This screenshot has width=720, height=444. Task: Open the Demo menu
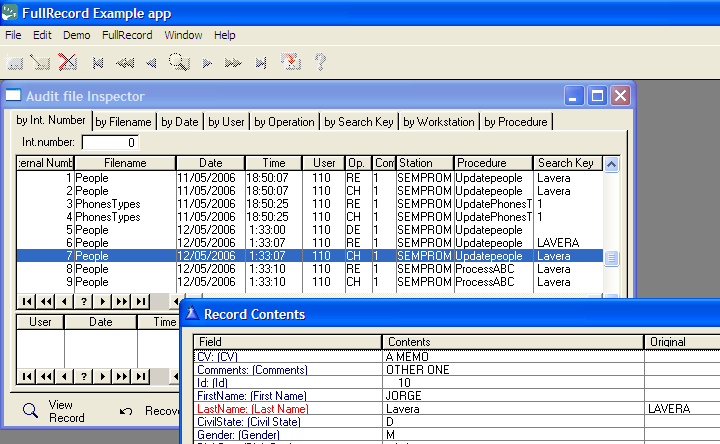(x=76, y=35)
